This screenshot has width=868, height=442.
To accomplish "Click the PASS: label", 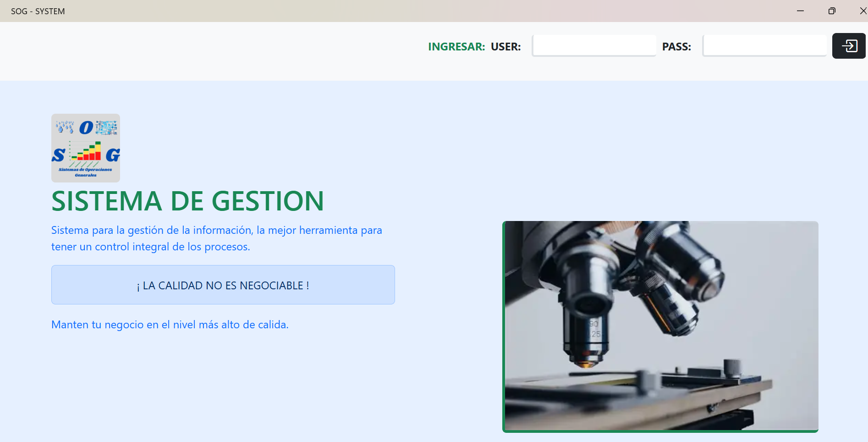I will (676, 47).
